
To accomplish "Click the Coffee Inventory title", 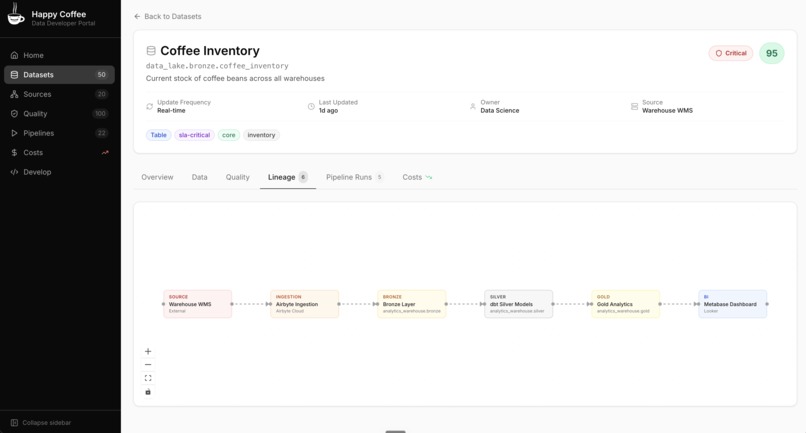I will click(210, 50).
